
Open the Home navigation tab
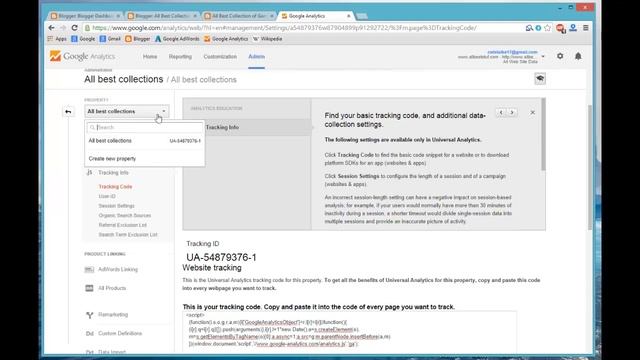pyautogui.click(x=150, y=56)
